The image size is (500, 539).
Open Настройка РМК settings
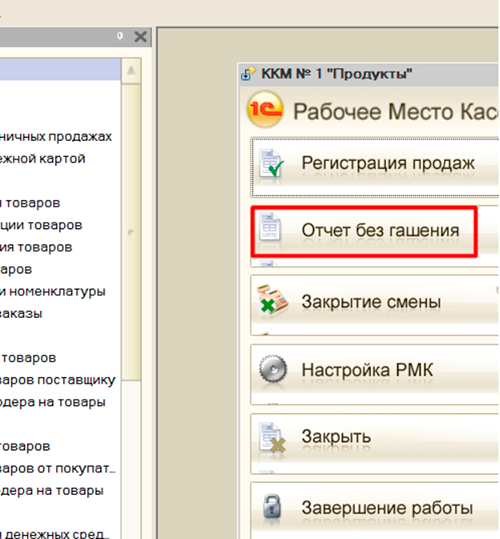click(x=375, y=375)
